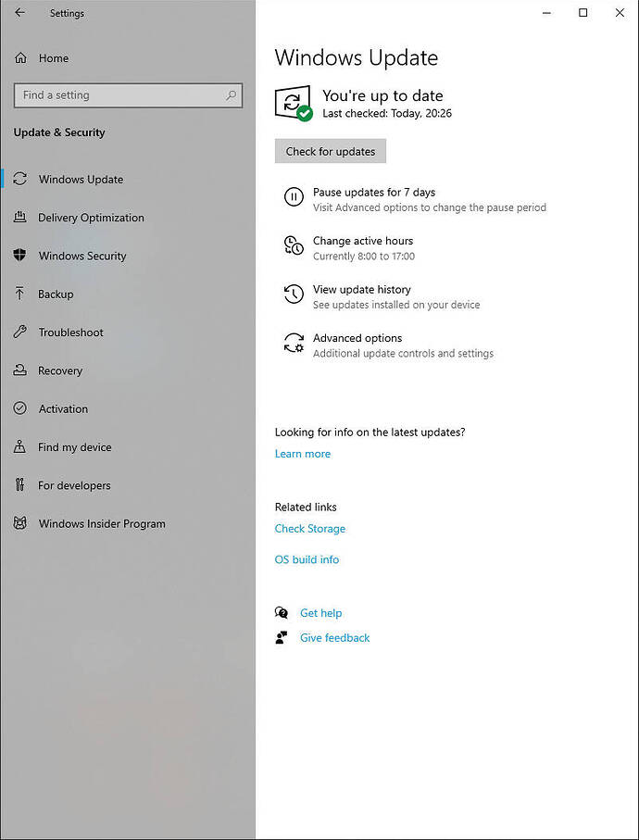
Task: Click the active hours clock icon
Action: 294,245
